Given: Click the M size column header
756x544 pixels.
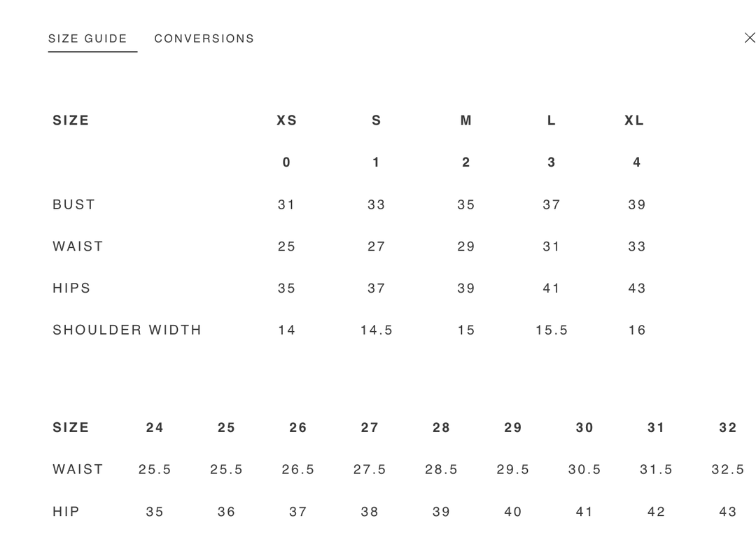Looking at the screenshot, I should coord(465,120).
